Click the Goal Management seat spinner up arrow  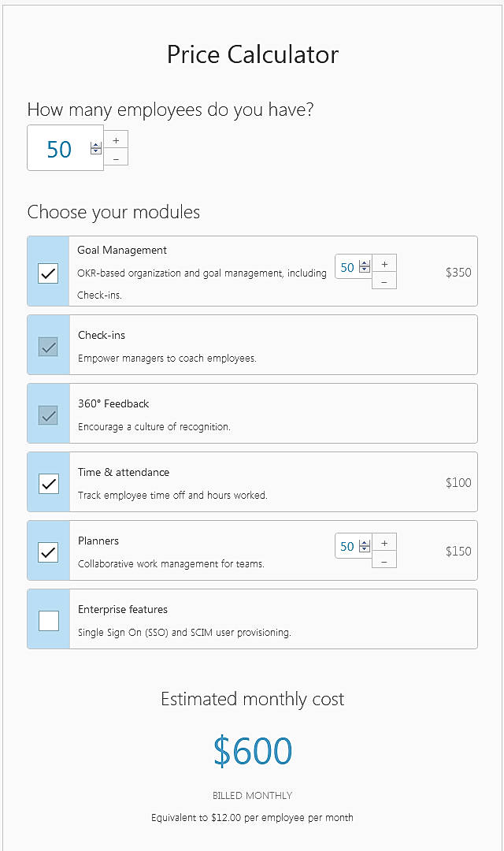365,263
